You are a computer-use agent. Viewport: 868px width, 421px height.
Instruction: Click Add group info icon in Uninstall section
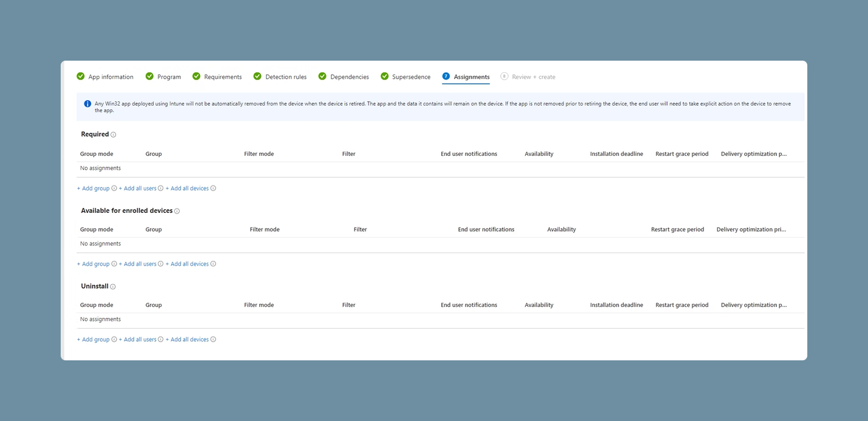pos(114,340)
